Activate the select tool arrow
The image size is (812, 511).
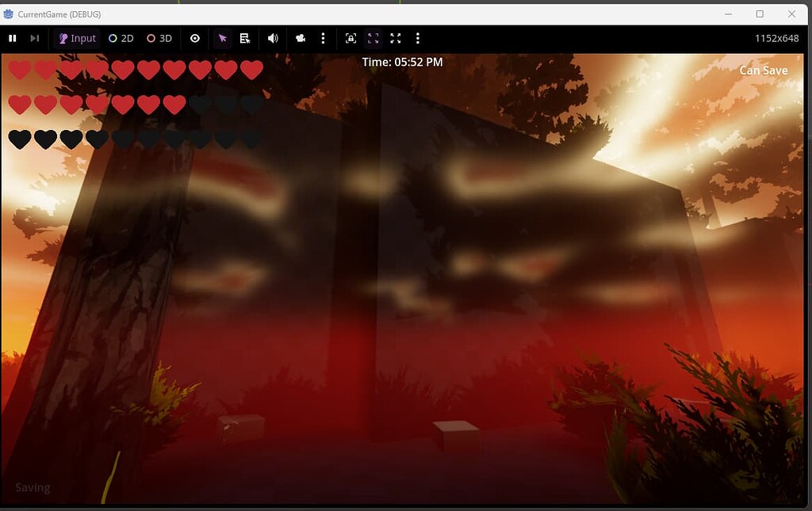223,38
